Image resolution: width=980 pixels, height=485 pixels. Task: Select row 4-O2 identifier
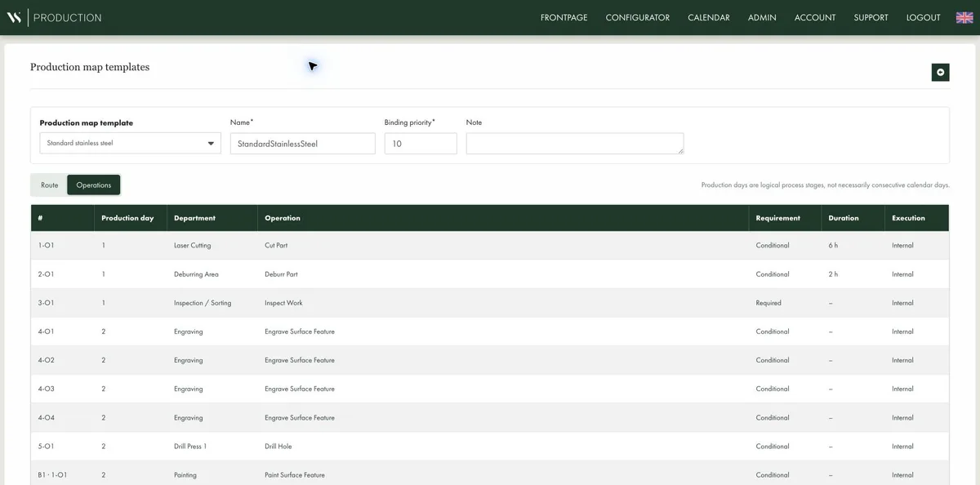pyautogui.click(x=47, y=360)
